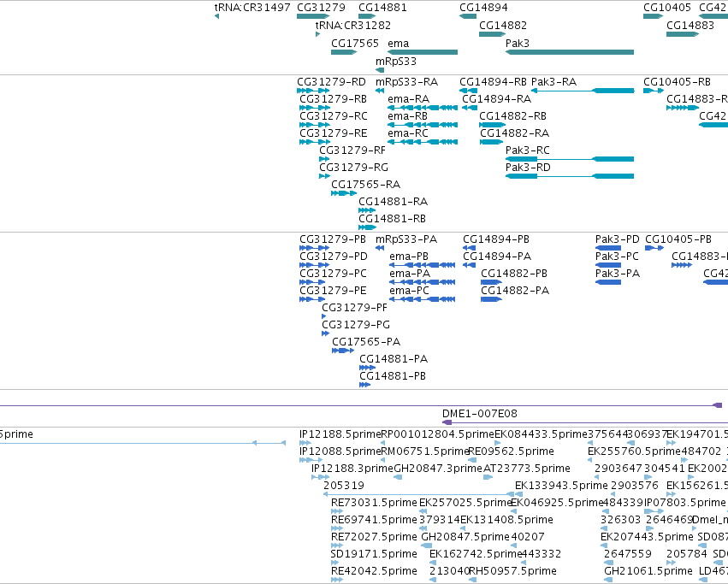Open EST AT23773.5prime
This screenshot has width=728, height=584.
488,477
